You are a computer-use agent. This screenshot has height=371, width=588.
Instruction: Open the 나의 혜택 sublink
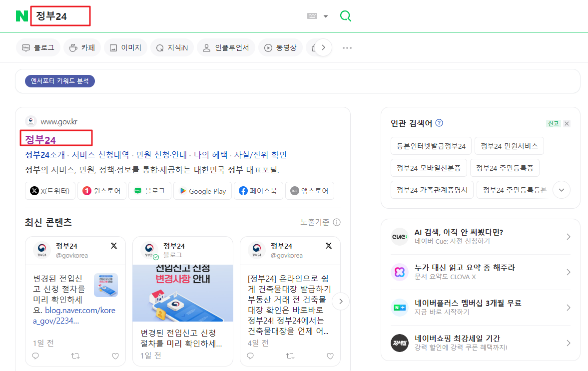click(x=211, y=155)
